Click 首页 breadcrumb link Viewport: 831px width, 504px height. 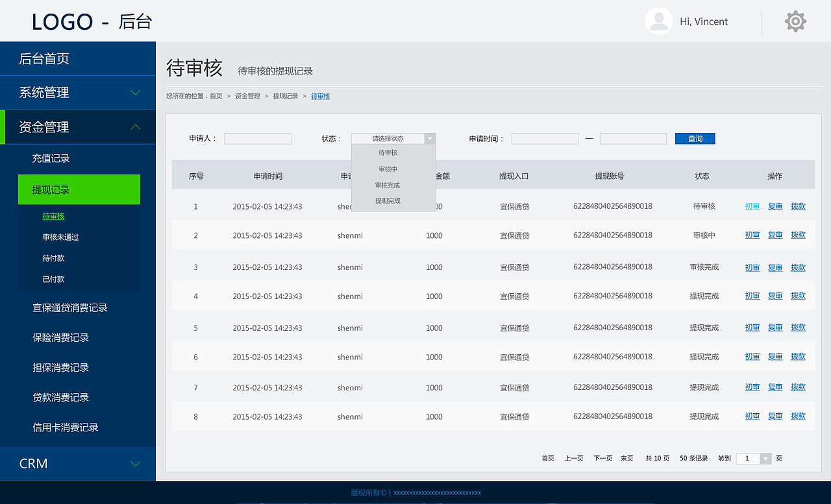click(216, 96)
